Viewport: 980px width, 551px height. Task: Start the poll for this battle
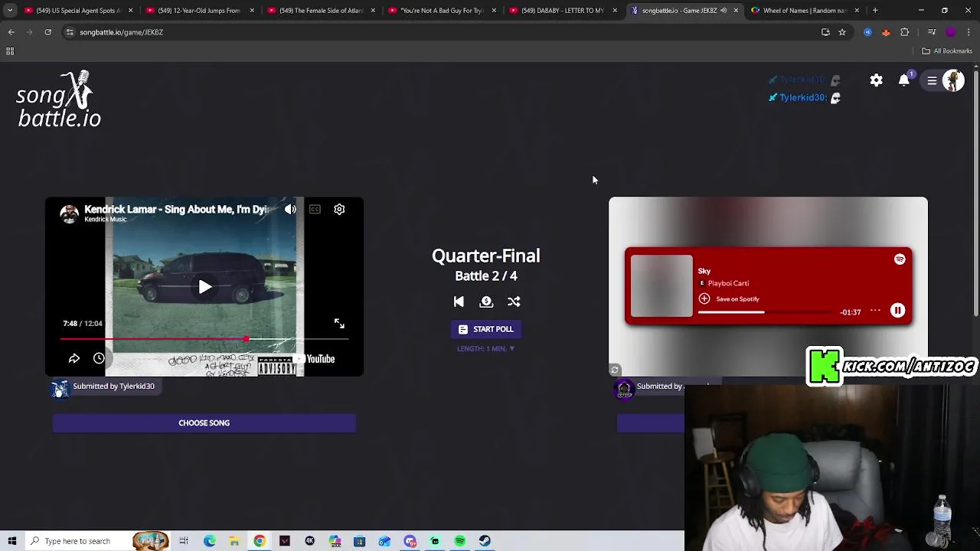tap(486, 329)
